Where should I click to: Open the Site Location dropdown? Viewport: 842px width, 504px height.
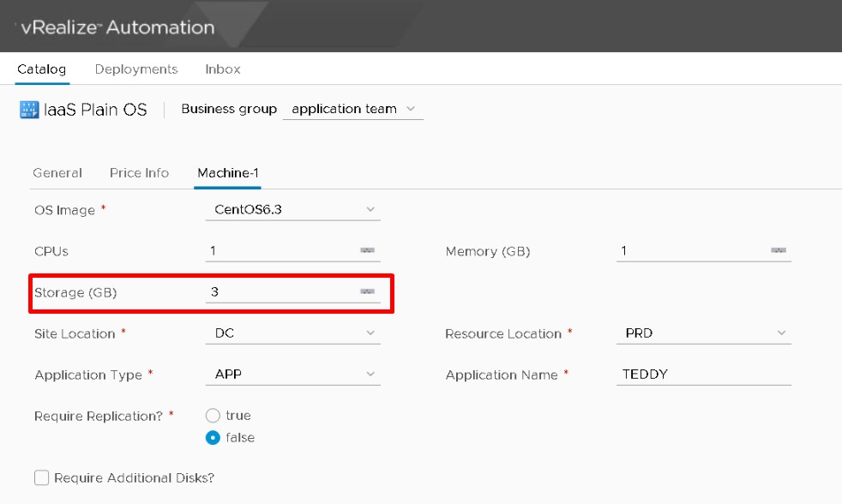293,333
